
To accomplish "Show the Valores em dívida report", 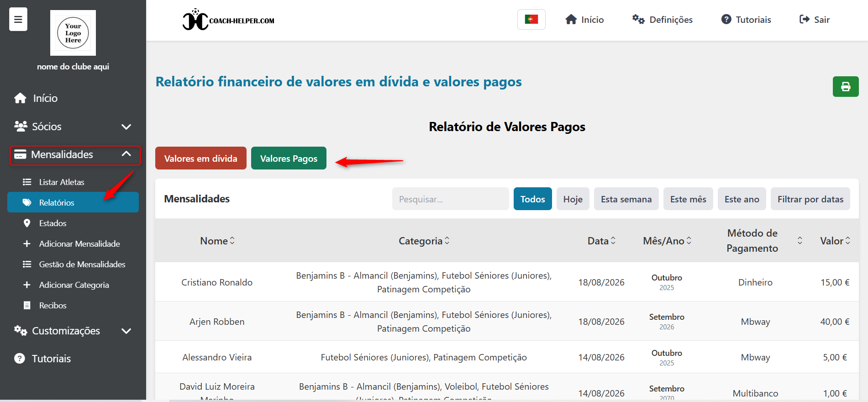I will point(201,158).
